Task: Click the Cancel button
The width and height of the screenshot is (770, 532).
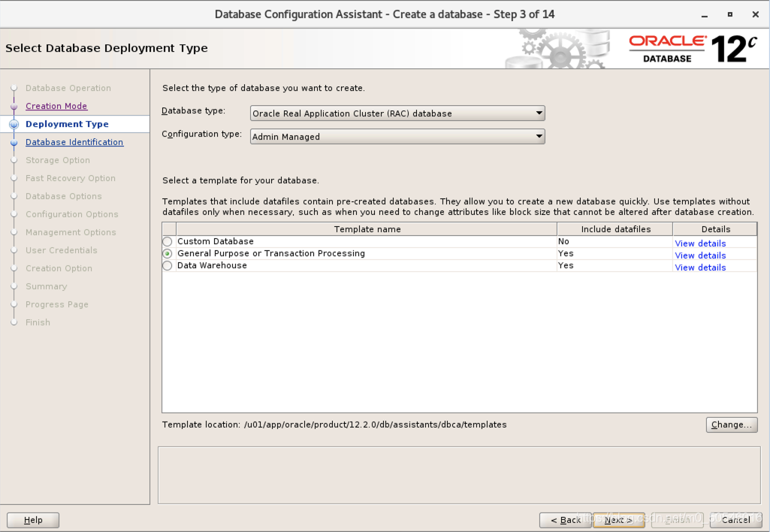Action: pos(735,520)
